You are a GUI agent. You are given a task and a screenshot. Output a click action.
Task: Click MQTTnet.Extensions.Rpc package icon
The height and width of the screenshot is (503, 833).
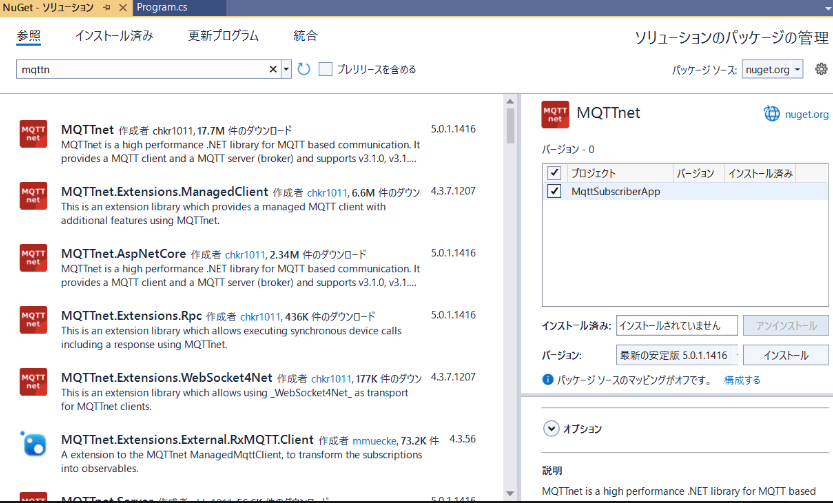[x=33, y=320]
